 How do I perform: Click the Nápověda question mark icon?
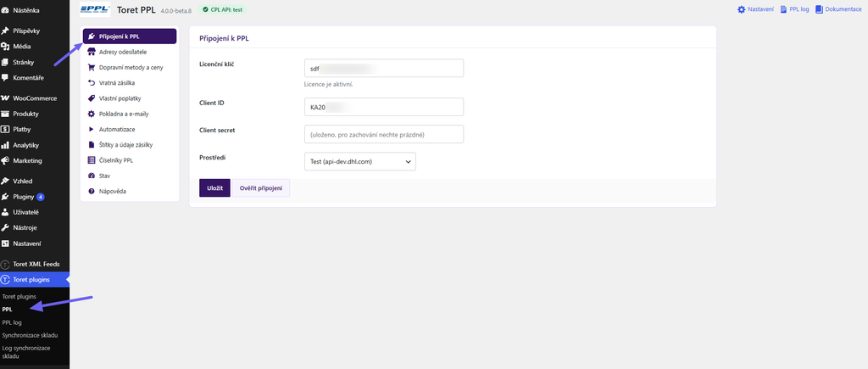(x=92, y=191)
